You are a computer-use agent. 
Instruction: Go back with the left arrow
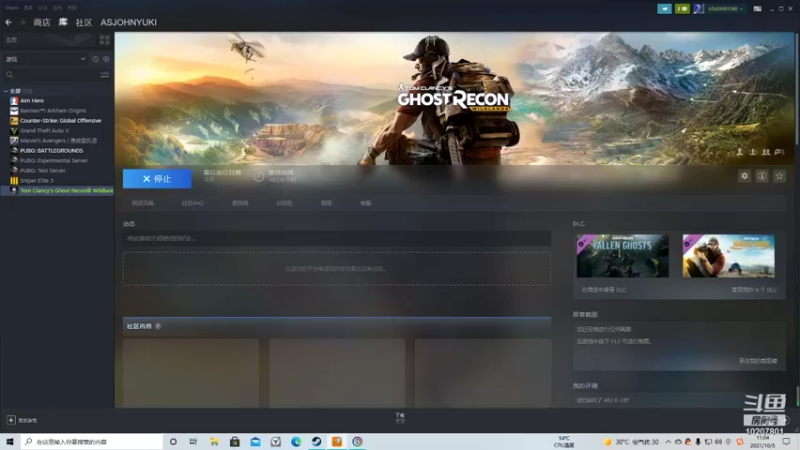tap(8, 22)
